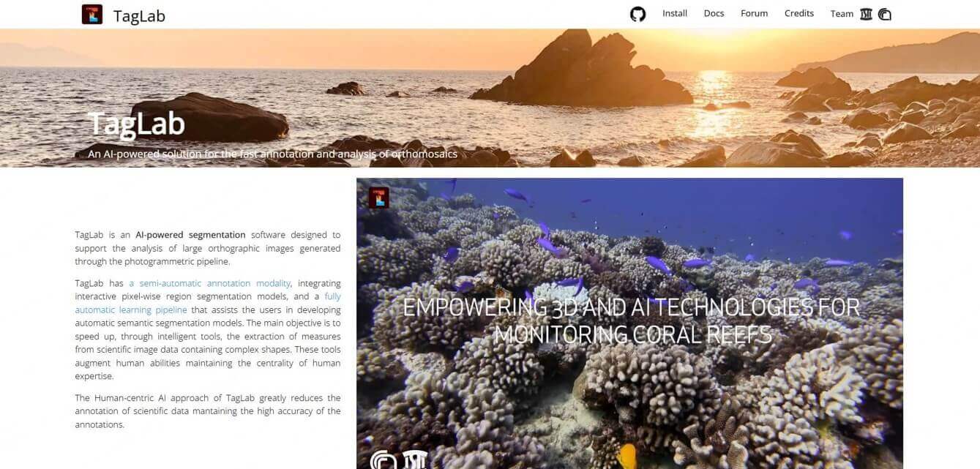The width and height of the screenshot is (980, 469).
Task: Open the Team page
Action: [x=842, y=14]
